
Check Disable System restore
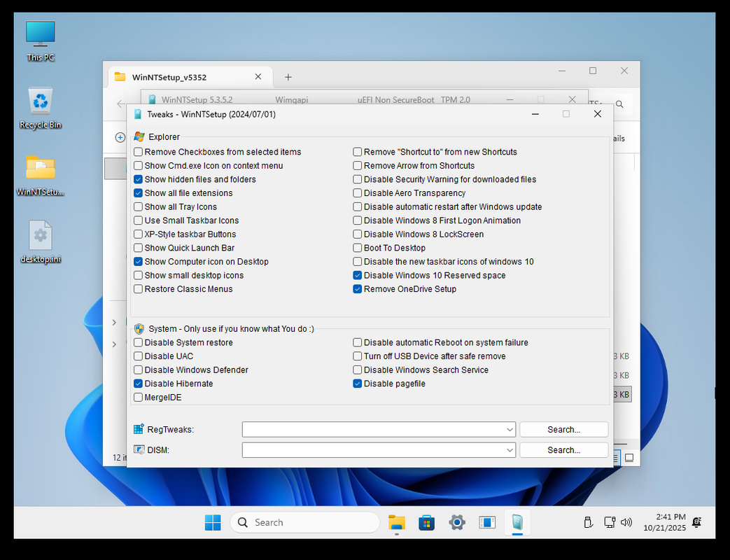139,342
